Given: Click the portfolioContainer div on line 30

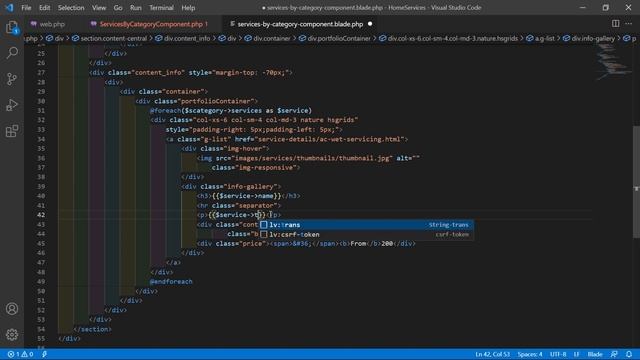Looking at the screenshot, I should point(197,101).
